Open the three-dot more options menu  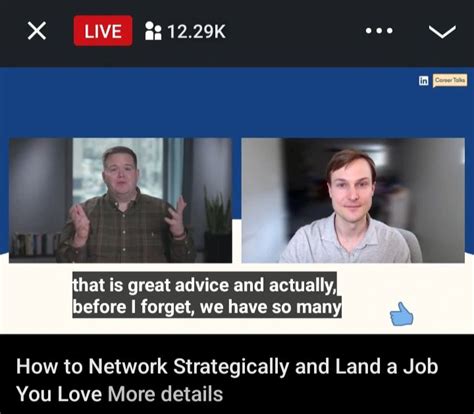[379, 31]
